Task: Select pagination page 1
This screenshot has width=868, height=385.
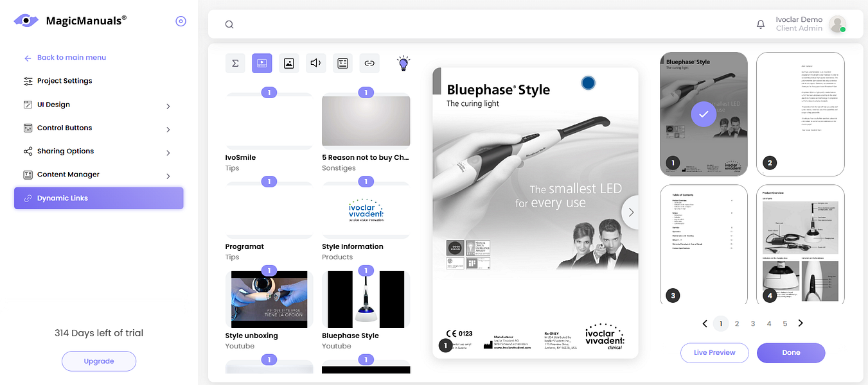Action: pos(721,323)
